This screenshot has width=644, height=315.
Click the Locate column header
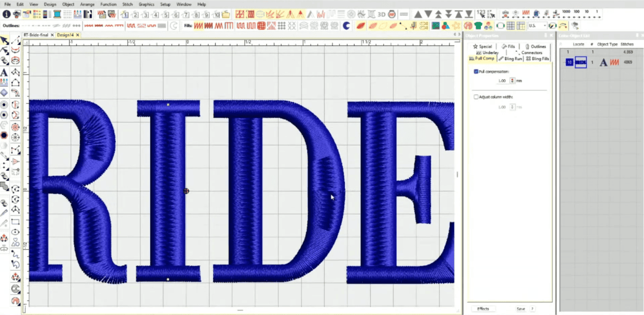coord(578,44)
